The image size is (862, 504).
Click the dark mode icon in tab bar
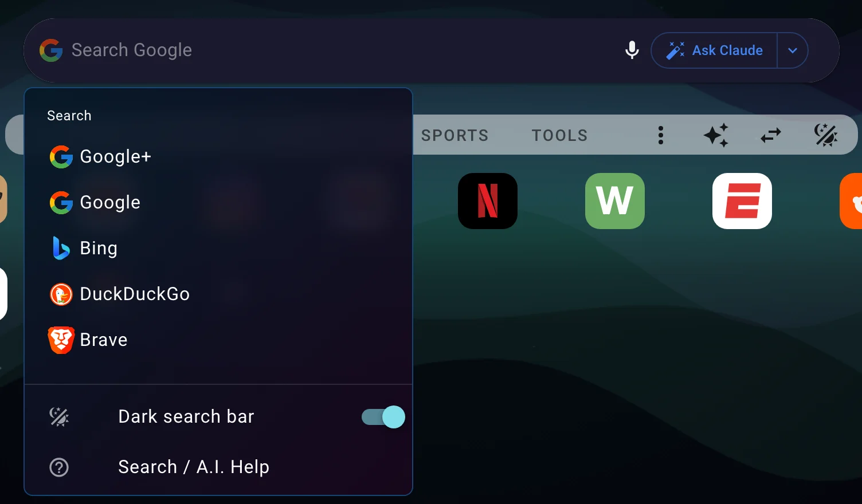pyautogui.click(x=826, y=135)
